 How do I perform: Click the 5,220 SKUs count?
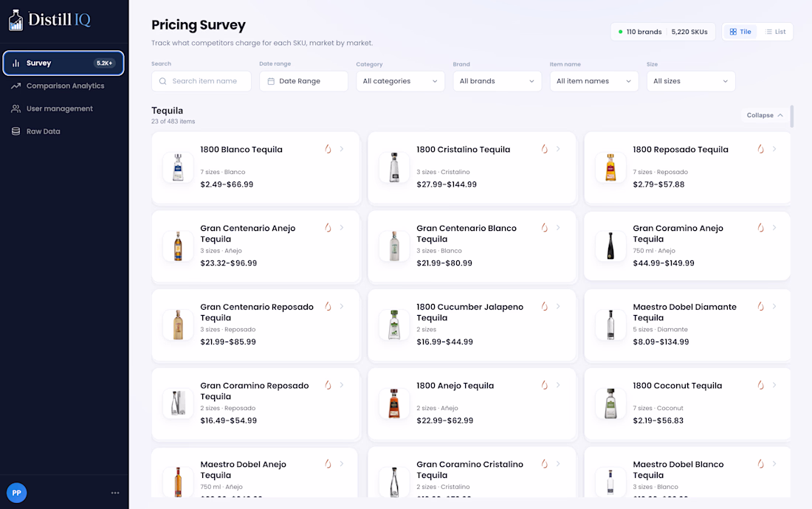[x=689, y=32]
